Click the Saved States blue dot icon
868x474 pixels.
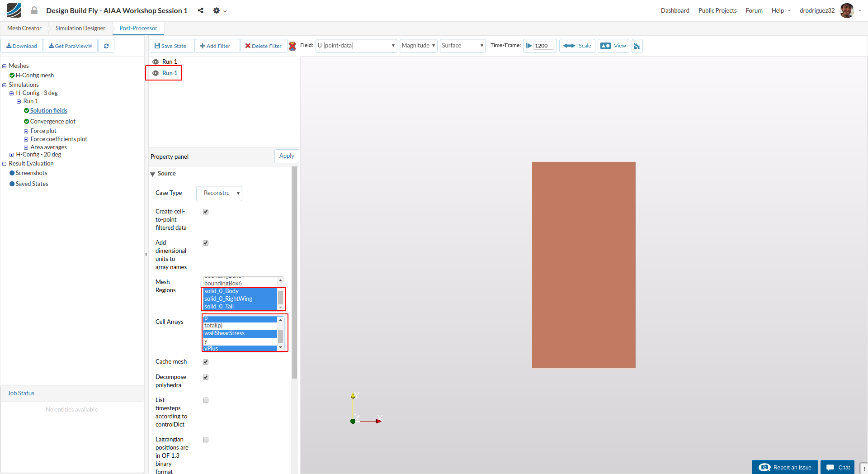[x=12, y=184]
